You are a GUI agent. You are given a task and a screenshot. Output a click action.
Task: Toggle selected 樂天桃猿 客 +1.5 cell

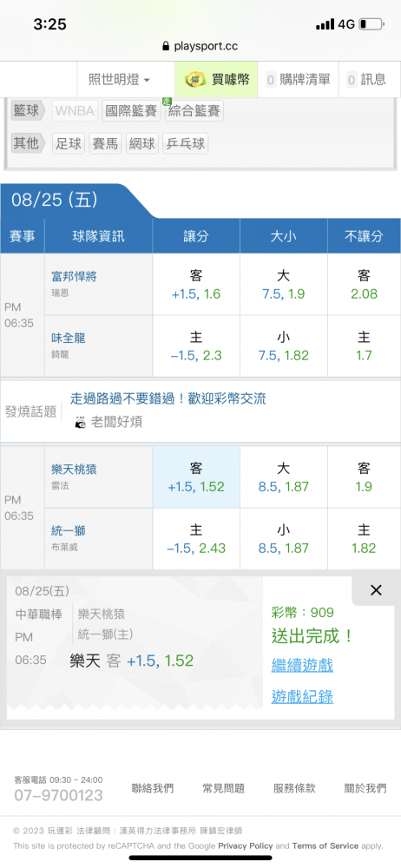(x=196, y=477)
